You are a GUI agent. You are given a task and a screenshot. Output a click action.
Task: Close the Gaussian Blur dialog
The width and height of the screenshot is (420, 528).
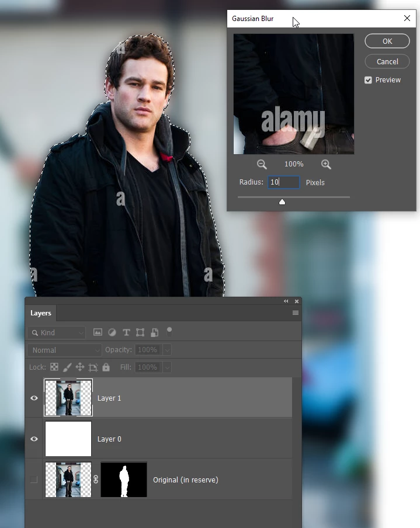(x=407, y=18)
